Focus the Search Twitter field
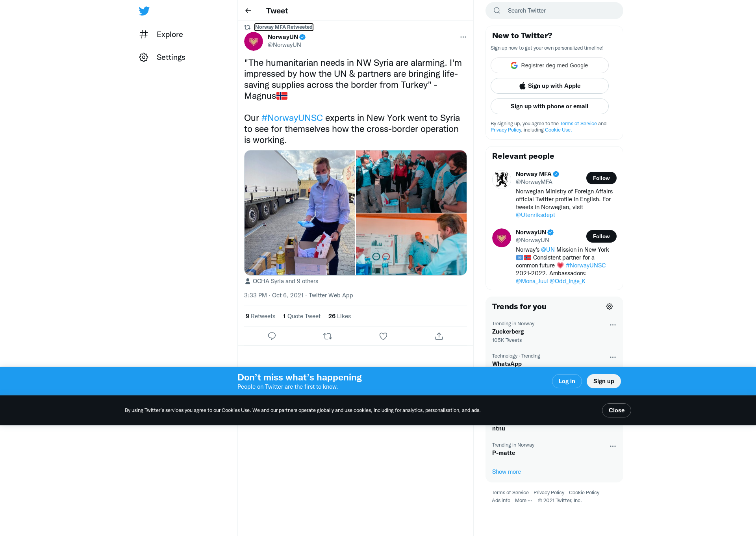 tap(554, 11)
